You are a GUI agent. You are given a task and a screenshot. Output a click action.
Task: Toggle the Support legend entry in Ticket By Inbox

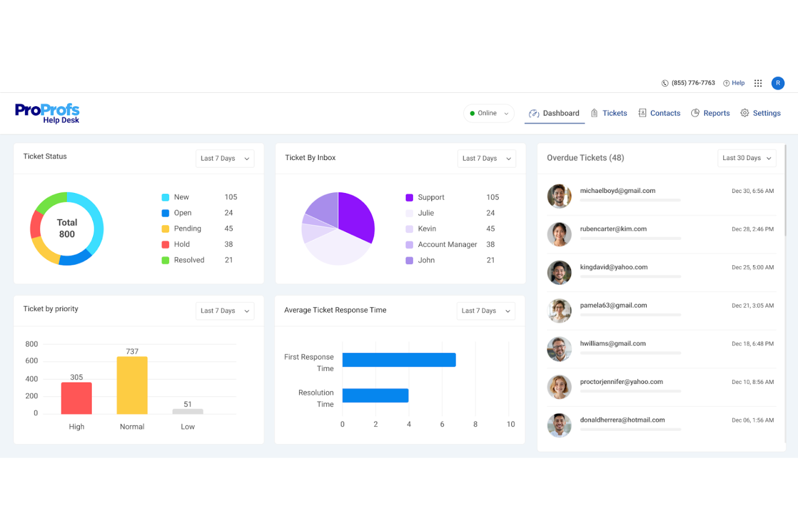tap(431, 197)
